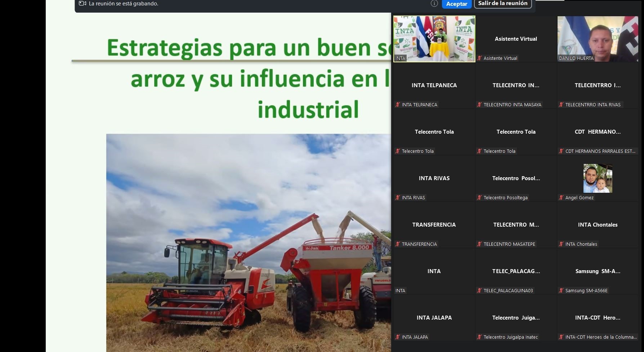Screen dimensions: 644x352
Task: Click Angel Gomez profile picture
Action: pyautogui.click(x=598, y=178)
